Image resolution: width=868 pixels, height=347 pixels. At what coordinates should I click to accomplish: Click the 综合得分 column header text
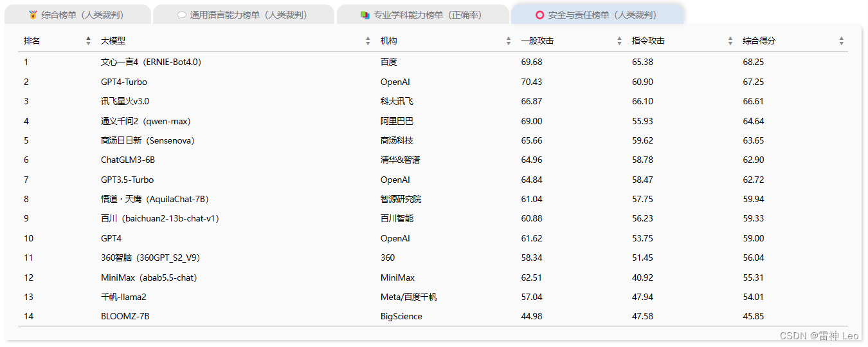point(759,41)
